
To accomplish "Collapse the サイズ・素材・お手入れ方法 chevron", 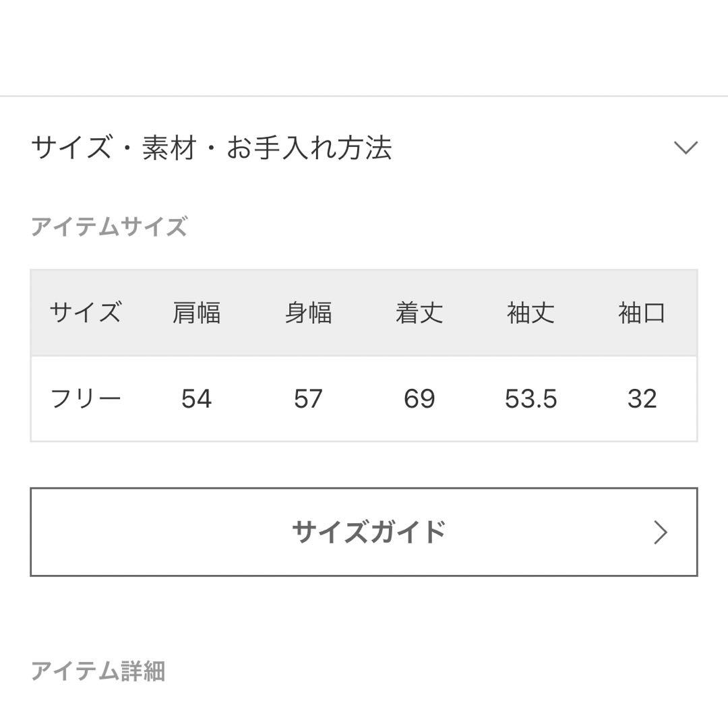I will point(686,148).
